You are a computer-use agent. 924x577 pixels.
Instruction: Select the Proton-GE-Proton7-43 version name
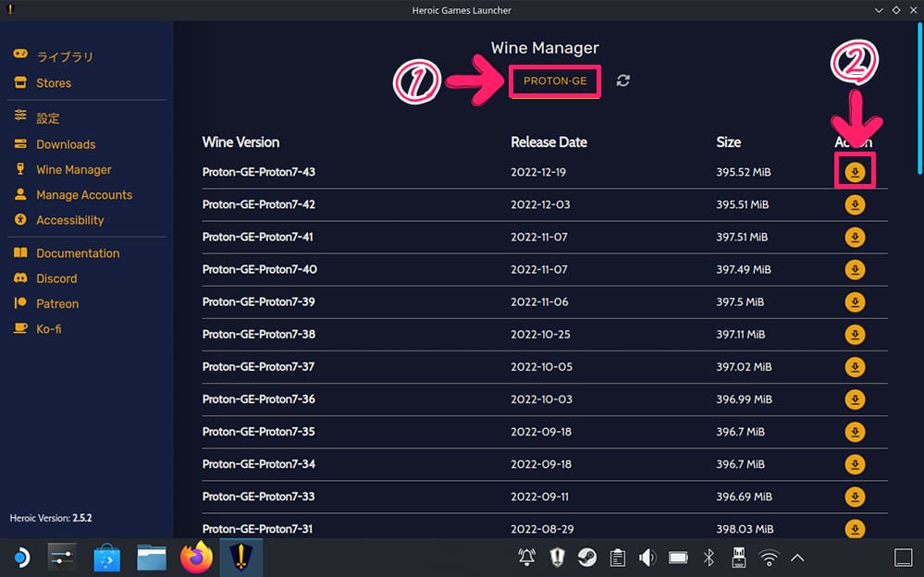pos(259,172)
